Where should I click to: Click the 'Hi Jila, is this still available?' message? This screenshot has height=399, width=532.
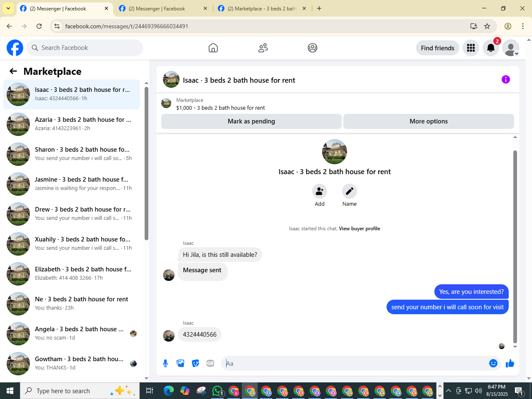[x=220, y=255]
